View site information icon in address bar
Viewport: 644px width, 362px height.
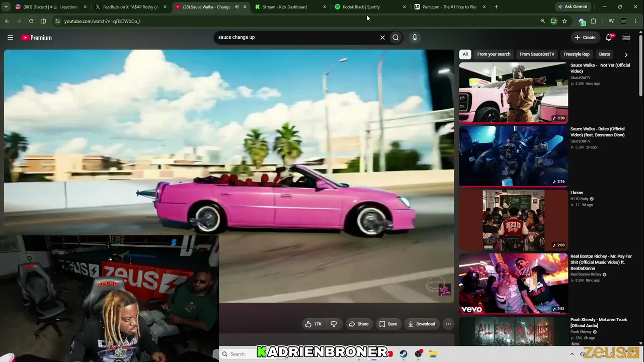pyautogui.click(x=57, y=21)
